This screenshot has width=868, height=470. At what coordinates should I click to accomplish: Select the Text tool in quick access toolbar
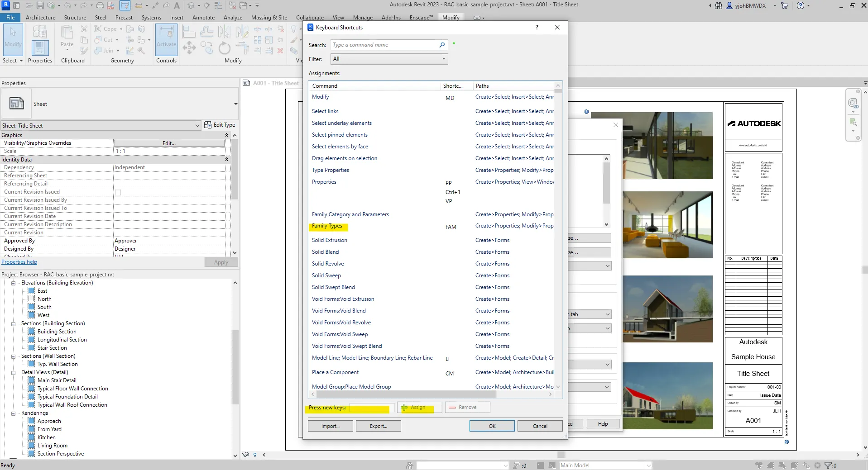click(x=177, y=5)
